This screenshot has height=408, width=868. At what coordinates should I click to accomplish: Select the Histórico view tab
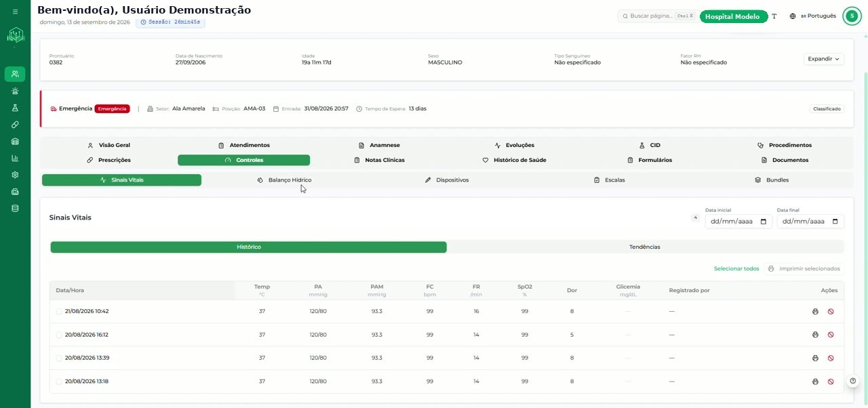[x=248, y=247]
